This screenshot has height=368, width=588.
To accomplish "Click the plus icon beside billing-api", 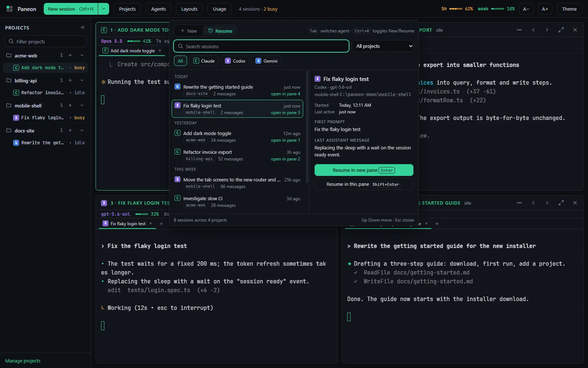I will point(70,81).
